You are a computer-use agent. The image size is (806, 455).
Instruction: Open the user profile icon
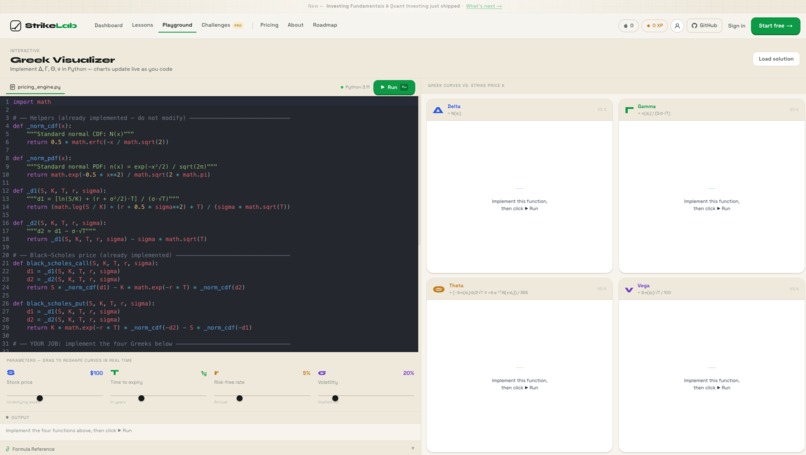[x=677, y=26]
